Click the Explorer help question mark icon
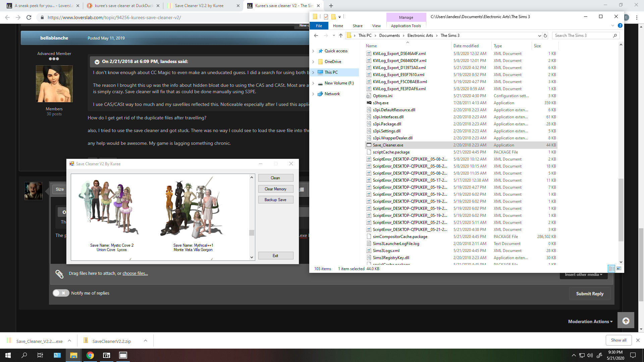Viewport: 644px width, 362px height. 620,26
